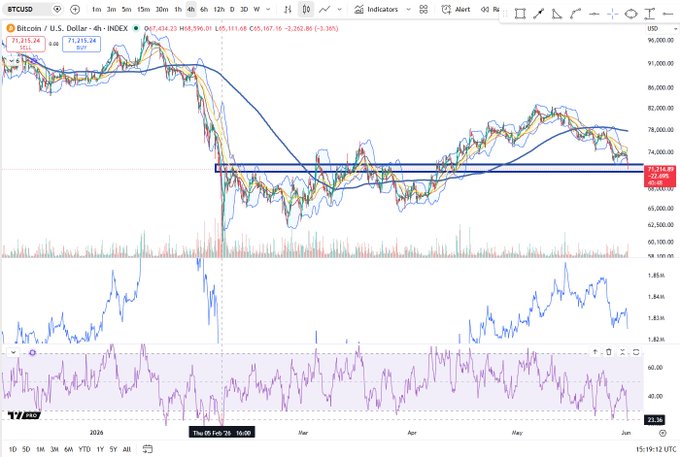Select the triangle drawing tool

557,14
